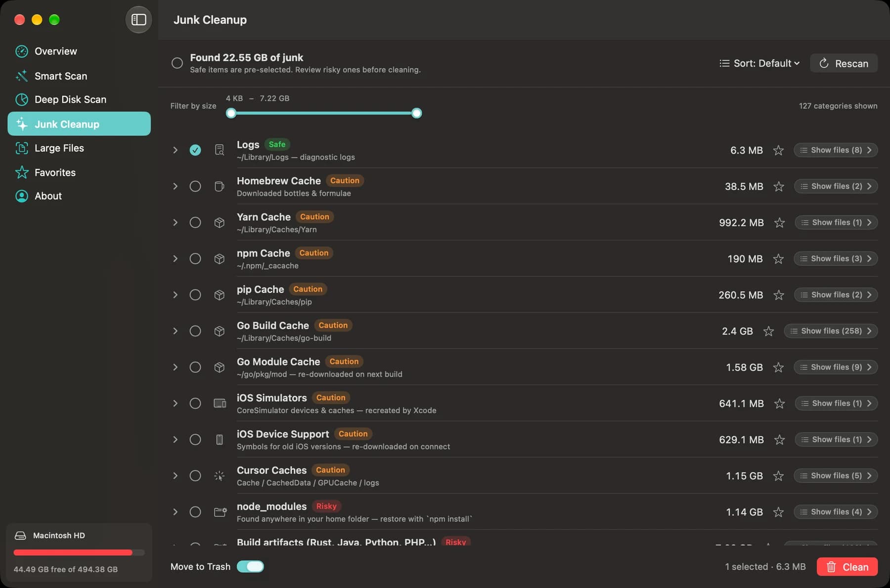Show files (8) for Logs

click(836, 150)
